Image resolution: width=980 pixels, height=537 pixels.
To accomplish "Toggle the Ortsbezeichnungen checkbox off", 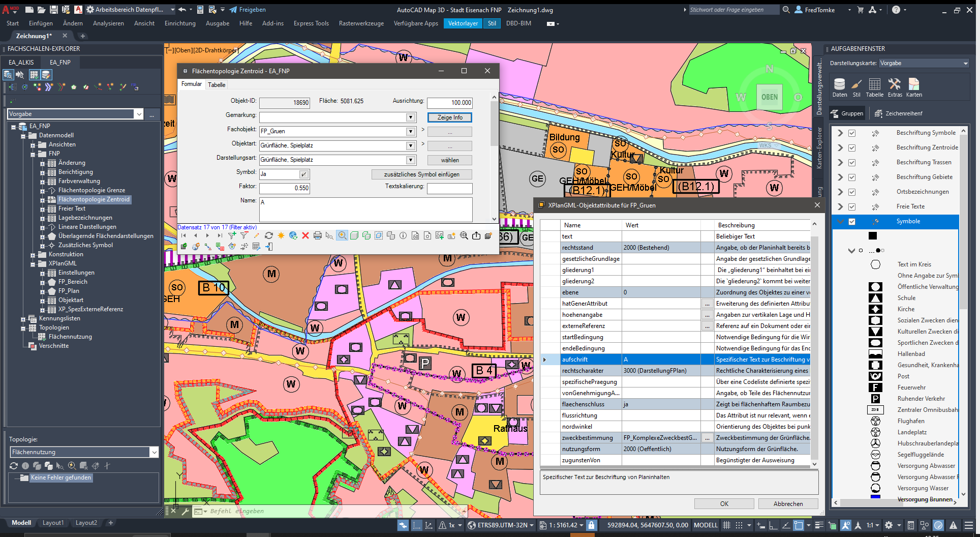I will [x=852, y=192].
